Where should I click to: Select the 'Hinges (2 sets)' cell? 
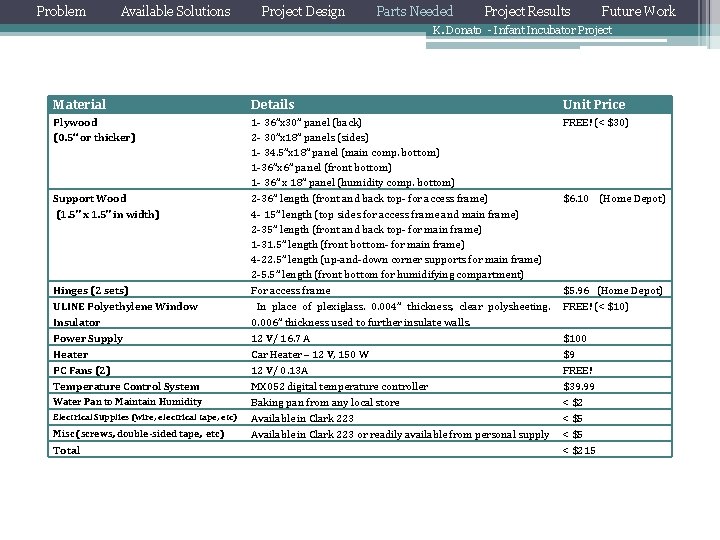click(91, 291)
